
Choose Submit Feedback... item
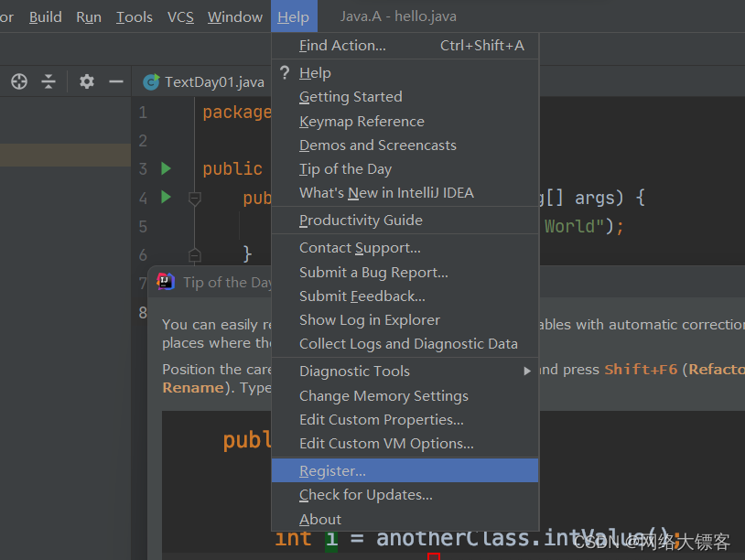coord(405,296)
